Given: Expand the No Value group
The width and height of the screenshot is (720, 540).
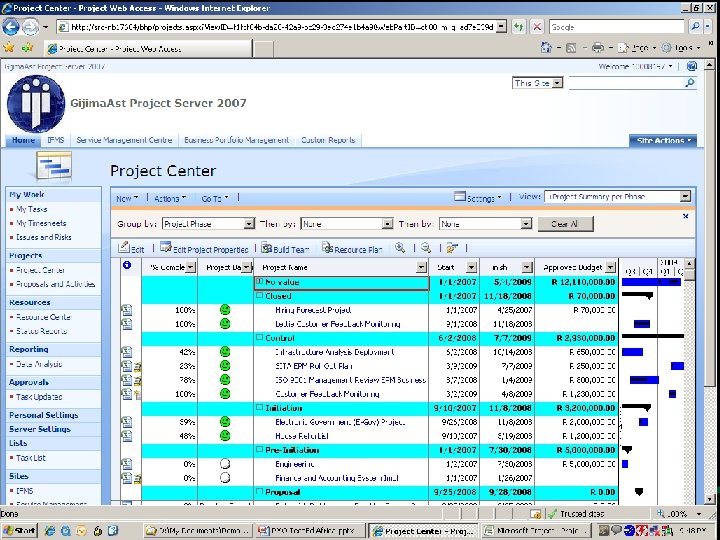Looking at the screenshot, I should tap(259, 281).
